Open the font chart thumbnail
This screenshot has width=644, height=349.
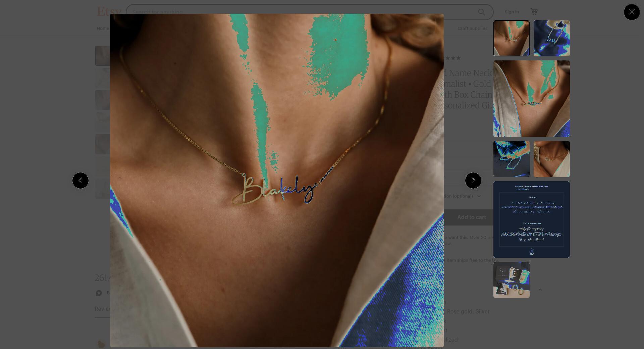pos(531,219)
